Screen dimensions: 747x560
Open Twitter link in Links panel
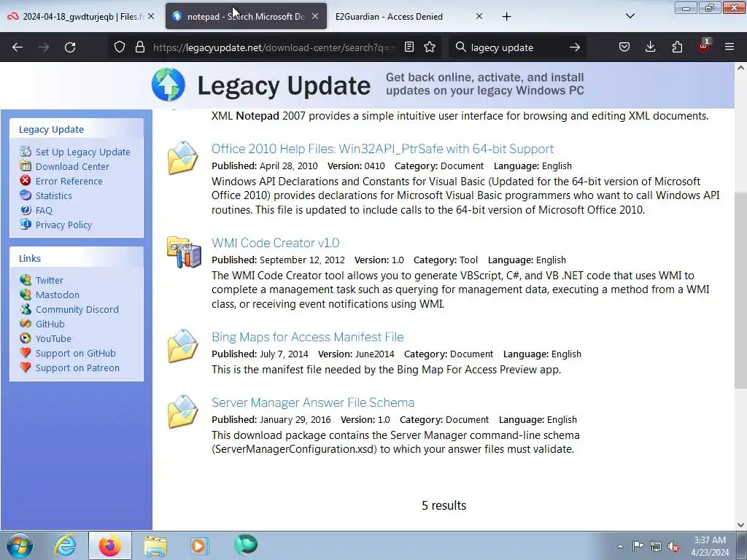click(49, 280)
